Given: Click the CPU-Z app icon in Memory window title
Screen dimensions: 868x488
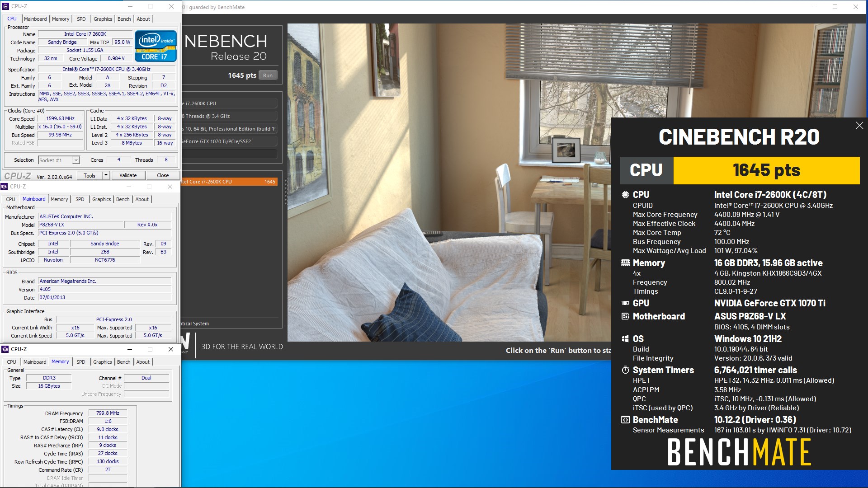Looking at the screenshot, I should point(5,349).
